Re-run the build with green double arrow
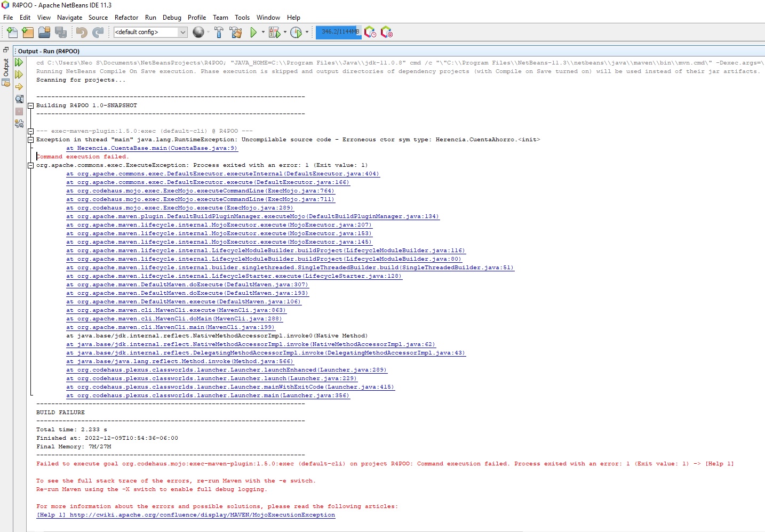The width and height of the screenshot is (765, 532). pos(19,62)
